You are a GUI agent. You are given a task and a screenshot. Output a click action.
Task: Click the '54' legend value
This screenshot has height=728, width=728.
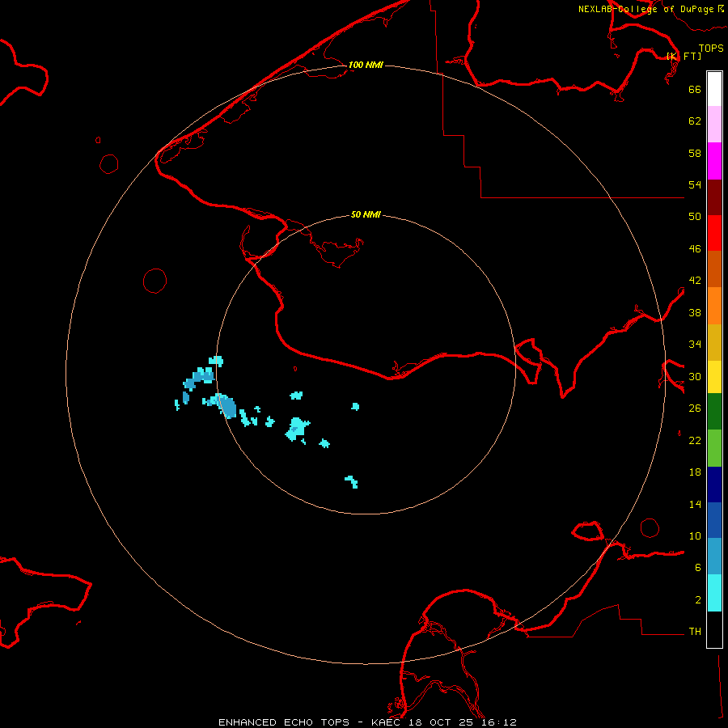695,184
